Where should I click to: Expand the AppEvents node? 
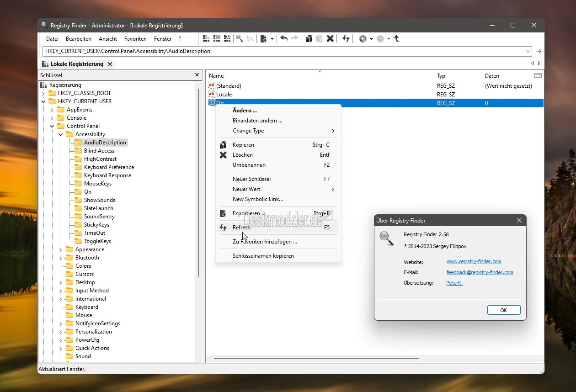[52, 110]
